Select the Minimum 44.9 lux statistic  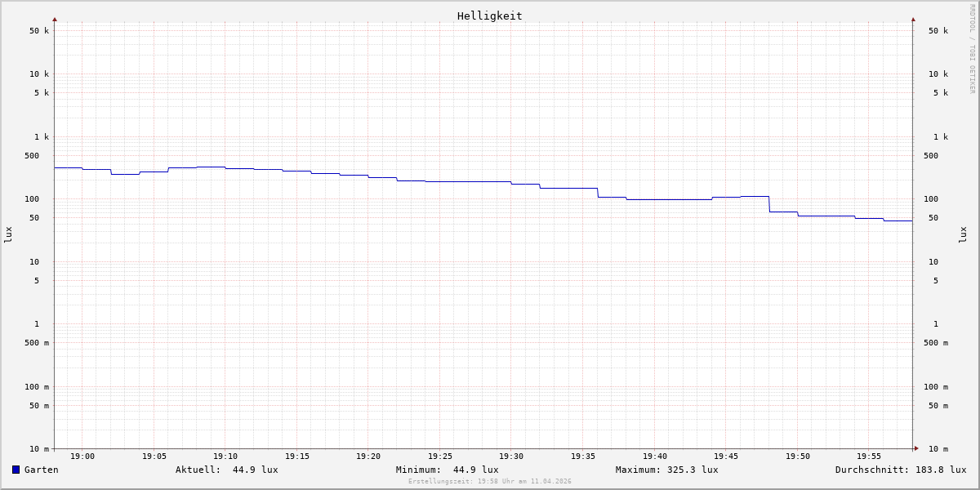(447, 470)
